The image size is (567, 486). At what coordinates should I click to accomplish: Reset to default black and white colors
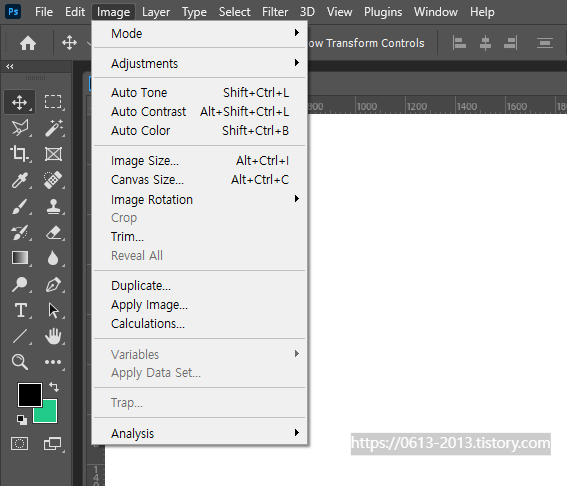(22, 419)
